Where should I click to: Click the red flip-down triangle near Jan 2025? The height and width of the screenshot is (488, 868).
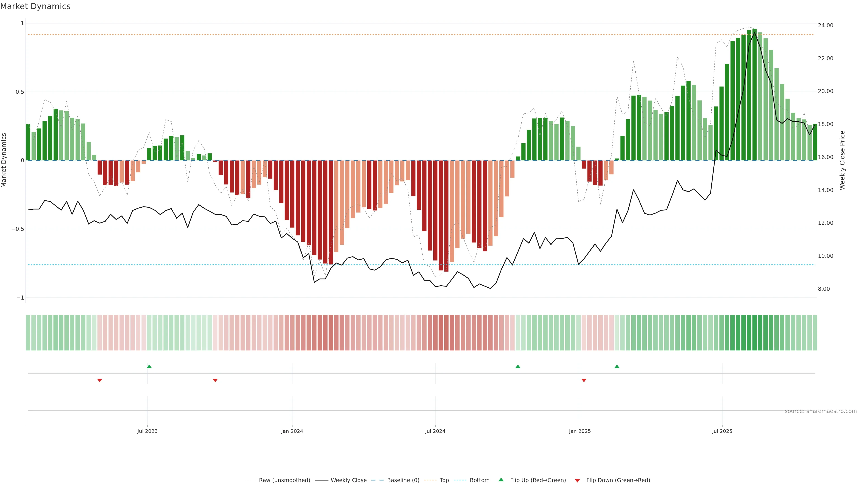tap(584, 380)
